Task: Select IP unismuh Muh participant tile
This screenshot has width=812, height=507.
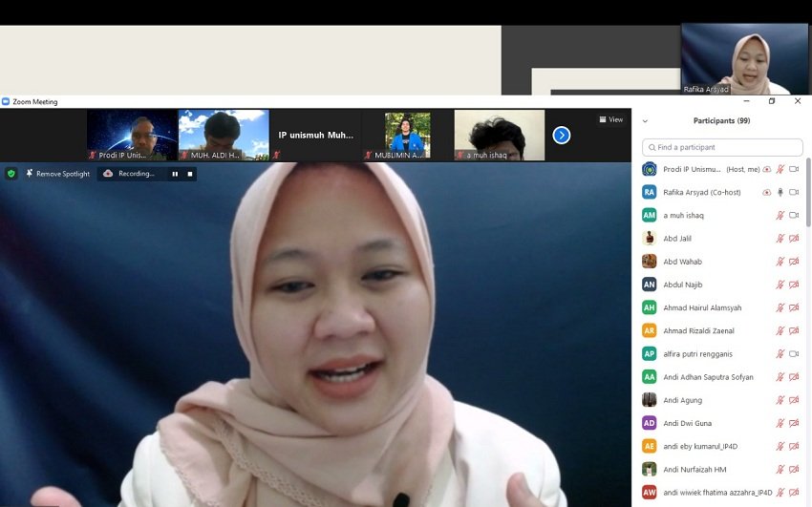Action: pyautogui.click(x=316, y=135)
